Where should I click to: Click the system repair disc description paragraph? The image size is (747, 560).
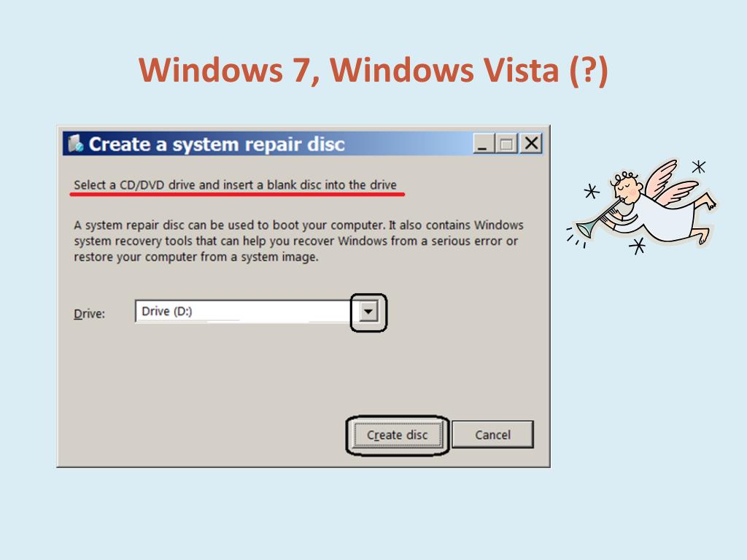298,241
